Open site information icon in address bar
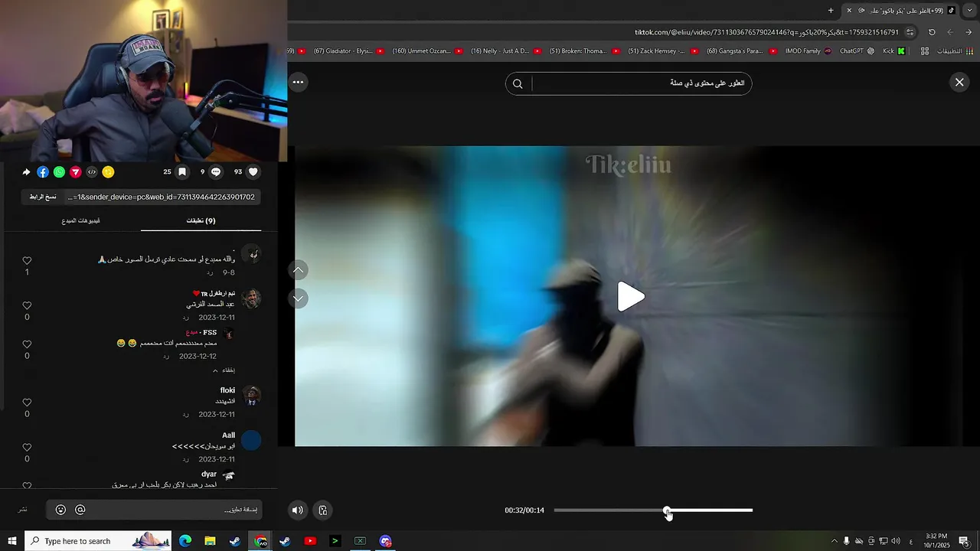This screenshot has width=980, height=551. (x=910, y=32)
